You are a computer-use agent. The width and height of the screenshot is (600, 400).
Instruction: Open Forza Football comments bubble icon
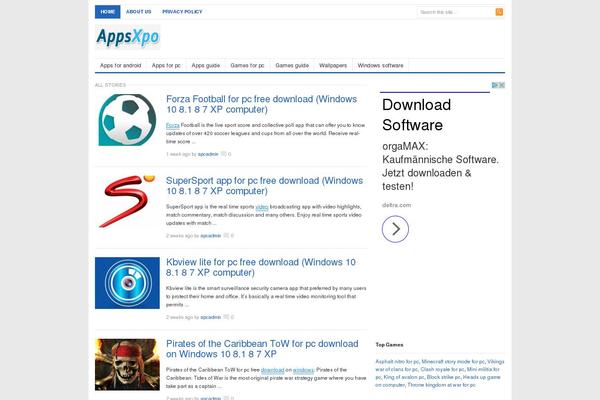223,154
